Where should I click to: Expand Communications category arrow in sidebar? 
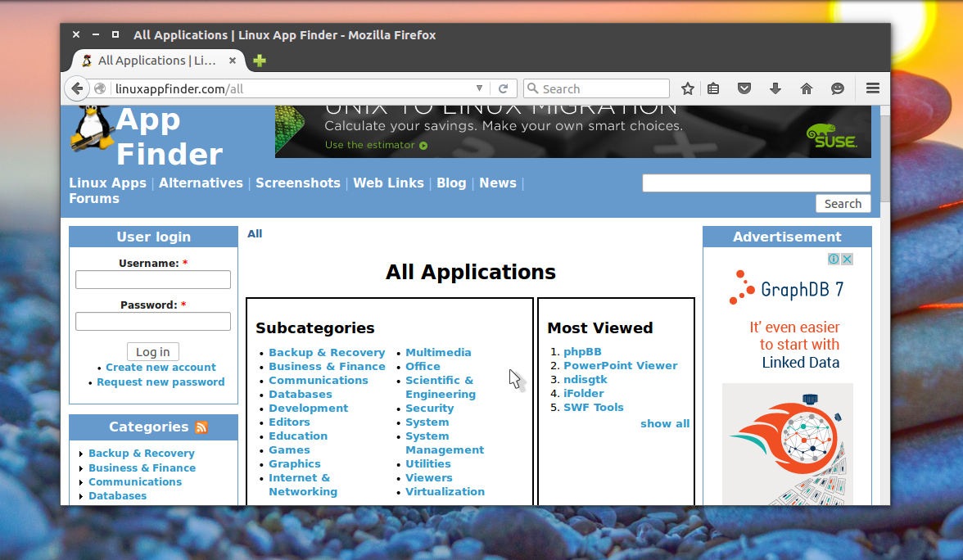[81, 483]
